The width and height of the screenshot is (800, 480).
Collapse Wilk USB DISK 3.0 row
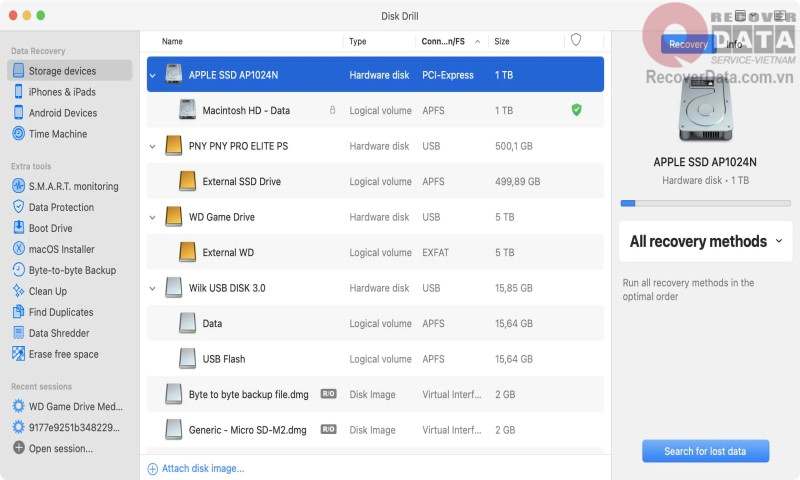(153, 288)
